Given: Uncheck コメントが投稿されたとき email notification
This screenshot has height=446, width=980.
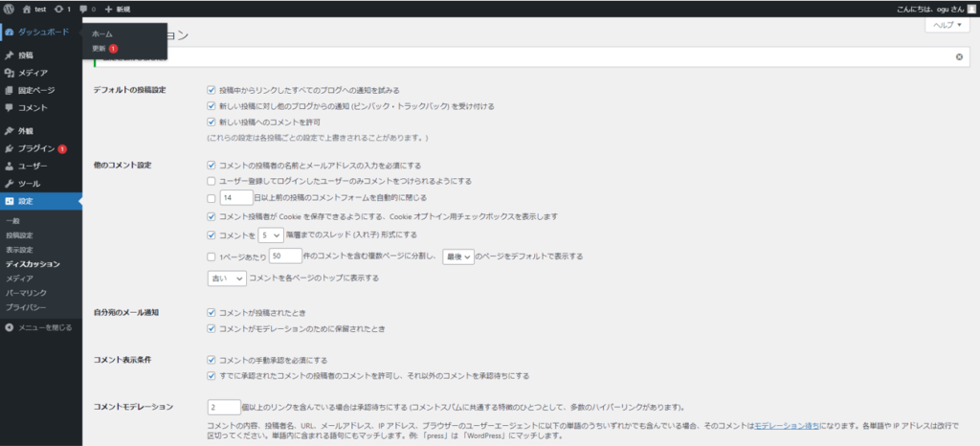Looking at the screenshot, I should coord(212,312).
